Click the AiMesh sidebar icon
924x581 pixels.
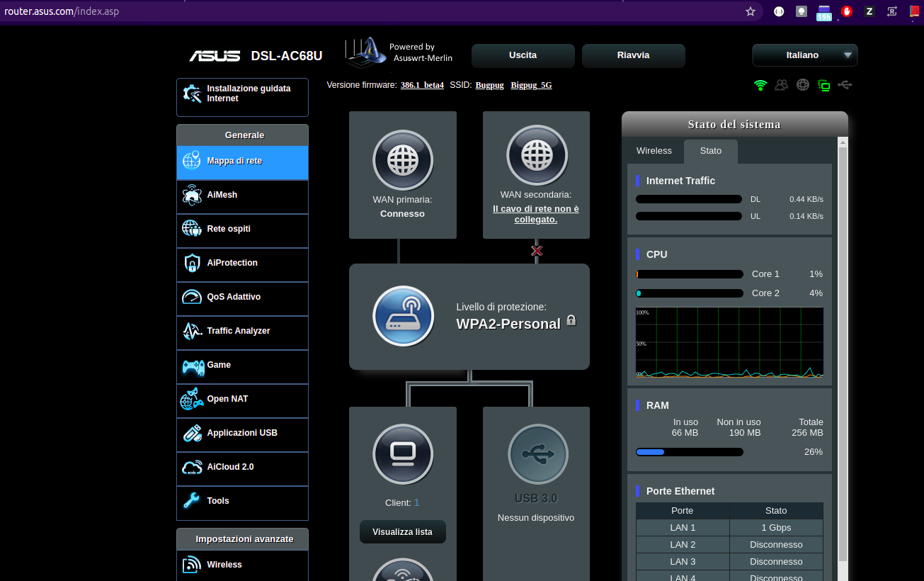[x=192, y=195]
